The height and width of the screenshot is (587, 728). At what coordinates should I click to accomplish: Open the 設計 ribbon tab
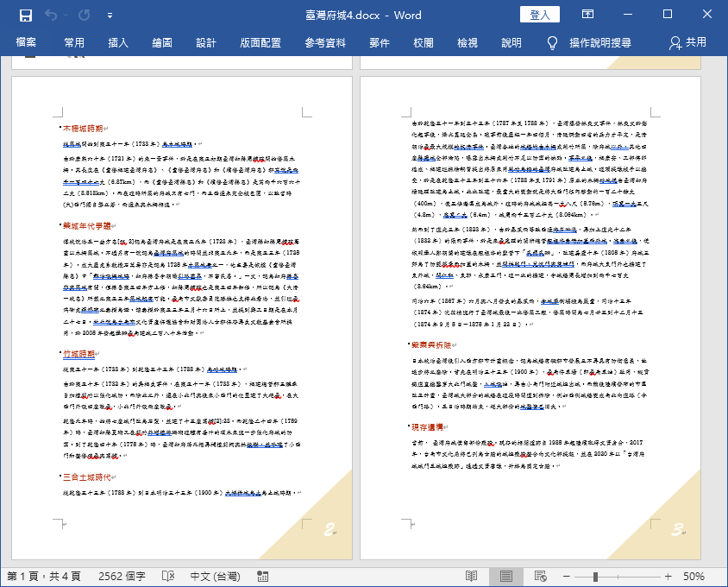click(x=206, y=43)
